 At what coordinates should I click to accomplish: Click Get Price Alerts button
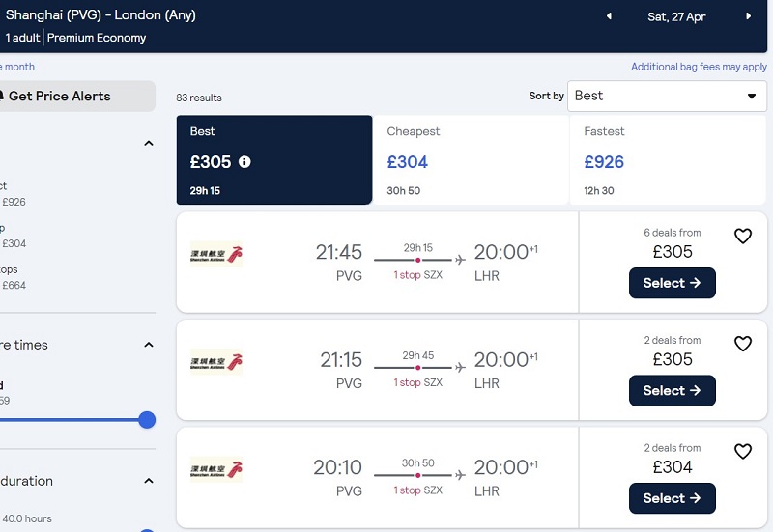76,96
